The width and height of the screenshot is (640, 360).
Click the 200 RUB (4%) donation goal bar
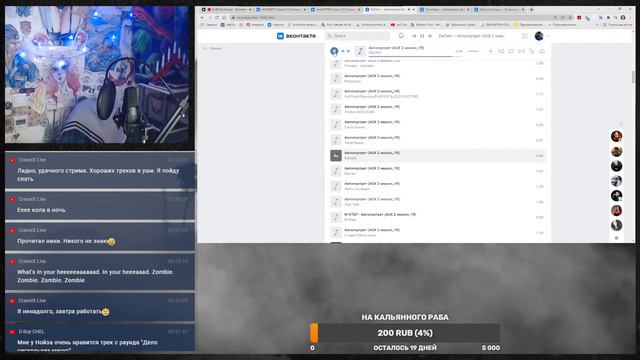pyautogui.click(x=405, y=333)
